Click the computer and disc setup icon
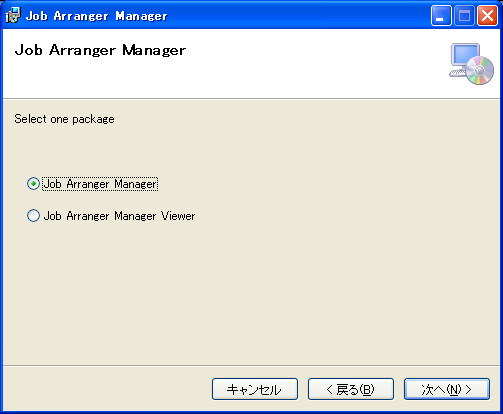This screenshot has width=503, height=414. click(x=471, y=64)
